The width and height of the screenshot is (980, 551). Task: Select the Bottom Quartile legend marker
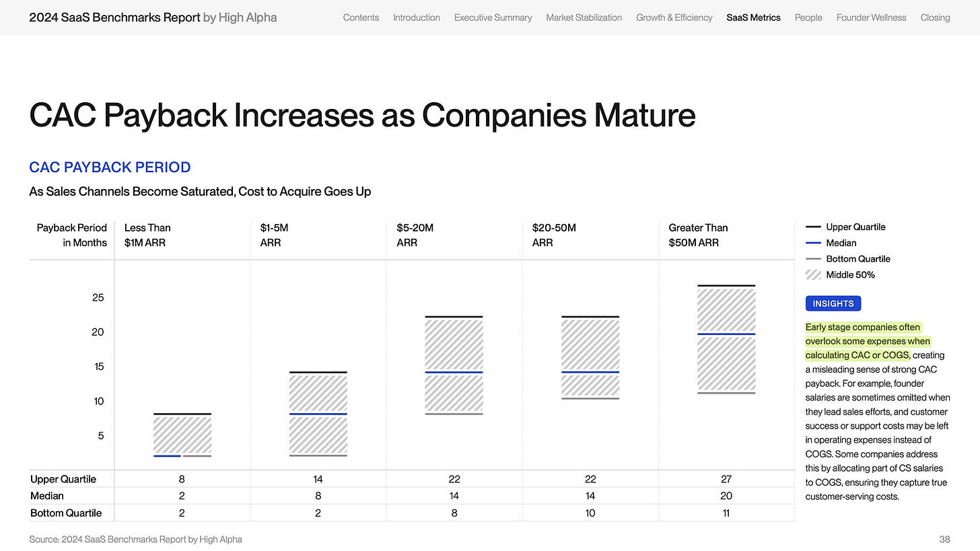[812, 258]
